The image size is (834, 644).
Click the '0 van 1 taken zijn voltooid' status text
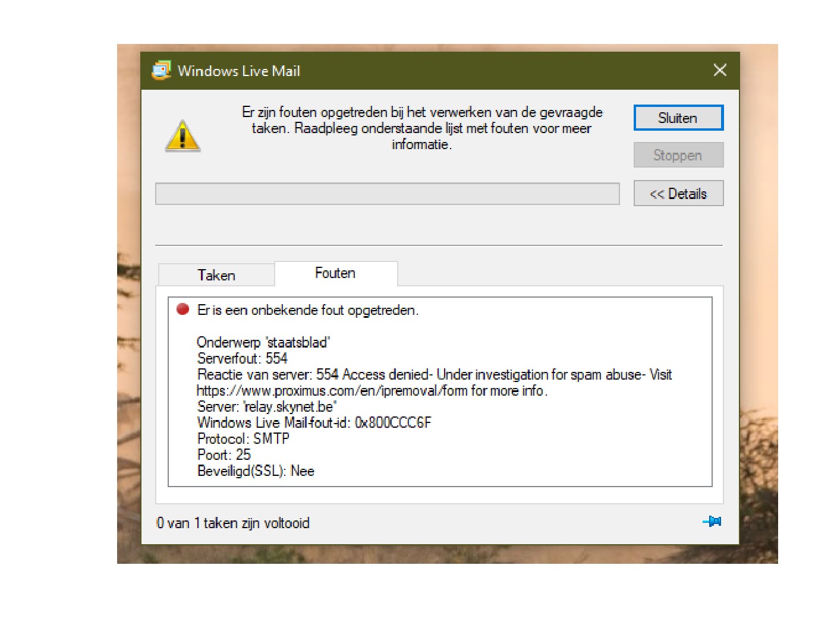point(233,523)
